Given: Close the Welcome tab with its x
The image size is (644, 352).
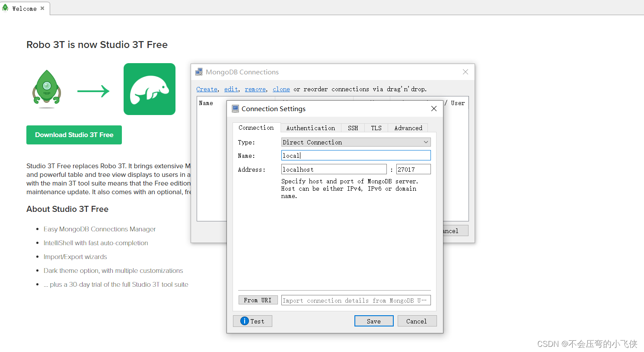Looking at the screenshot, I should pos(42,8).
